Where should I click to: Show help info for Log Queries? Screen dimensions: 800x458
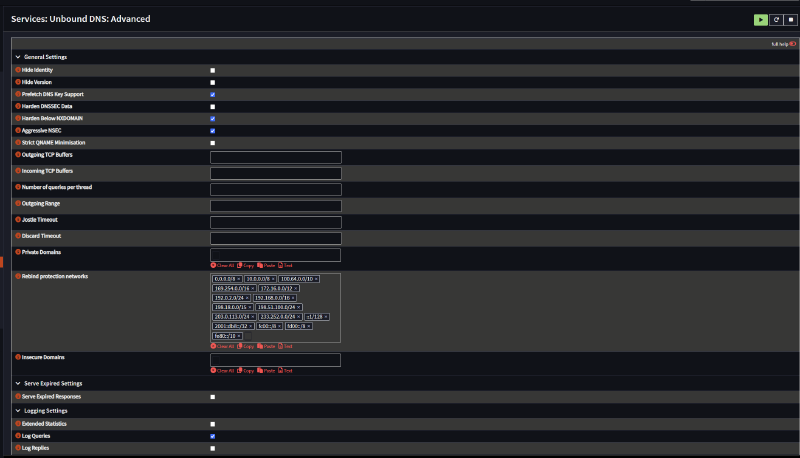point(18,436)
